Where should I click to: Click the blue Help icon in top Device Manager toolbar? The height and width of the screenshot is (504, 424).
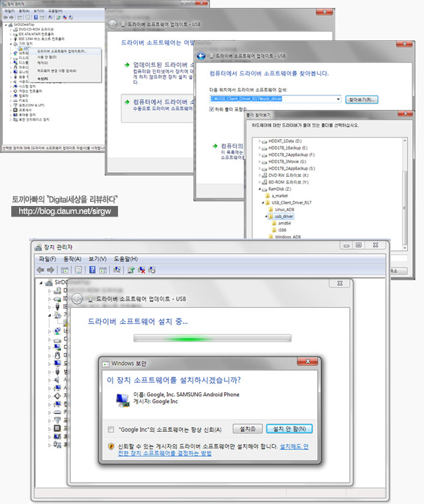36,17
